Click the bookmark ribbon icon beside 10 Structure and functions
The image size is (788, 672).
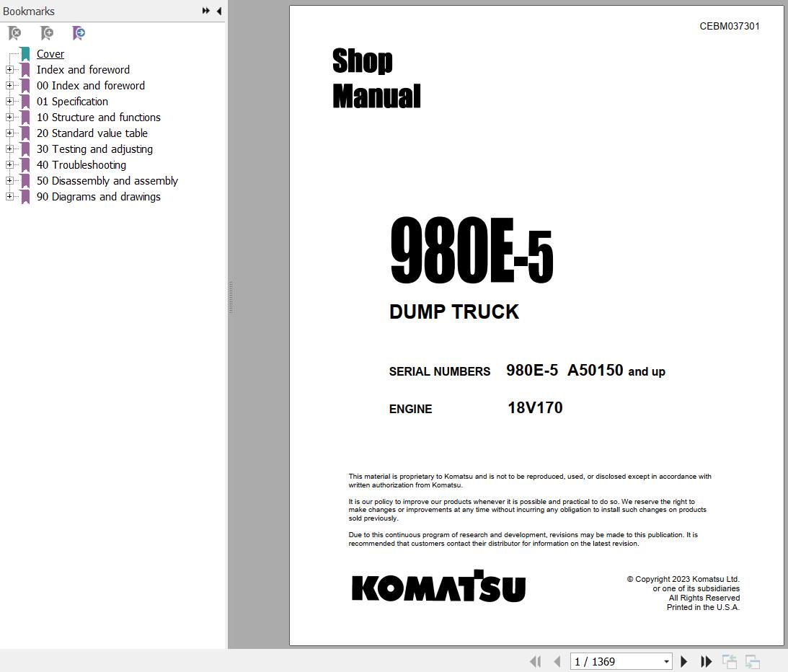tap(25, 117)
